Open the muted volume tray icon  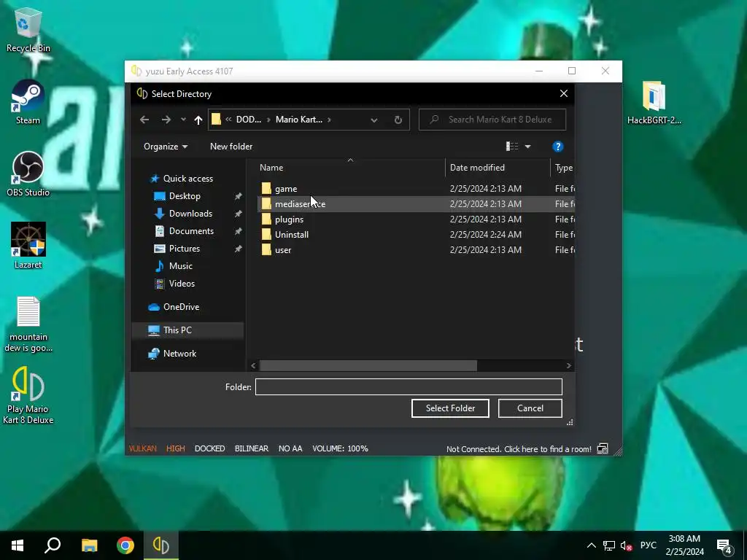coord(626,545)
